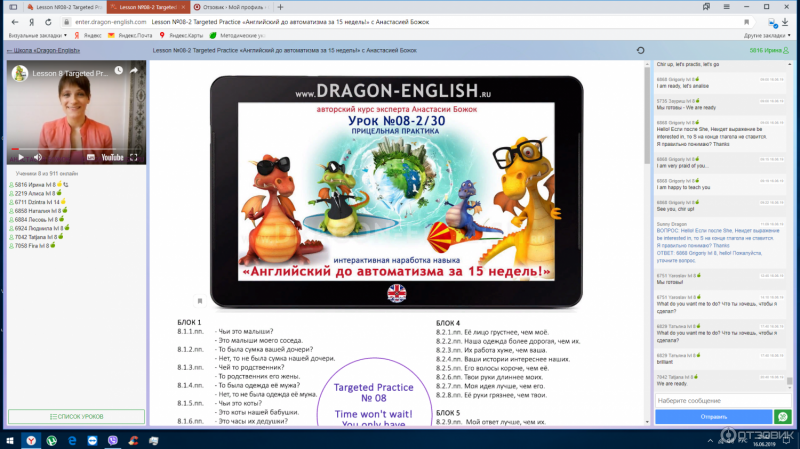This screenshot has height=449, width=800.
Task: Go back with browser back arrow
Action: (15, 22)
